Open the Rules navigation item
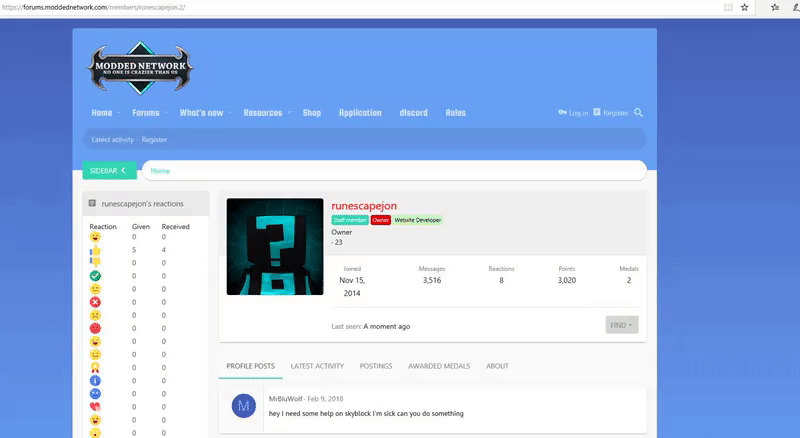Image resolution: width=800 pixels, height=438 pixels. pyautogui.click(x=456, y=113)
